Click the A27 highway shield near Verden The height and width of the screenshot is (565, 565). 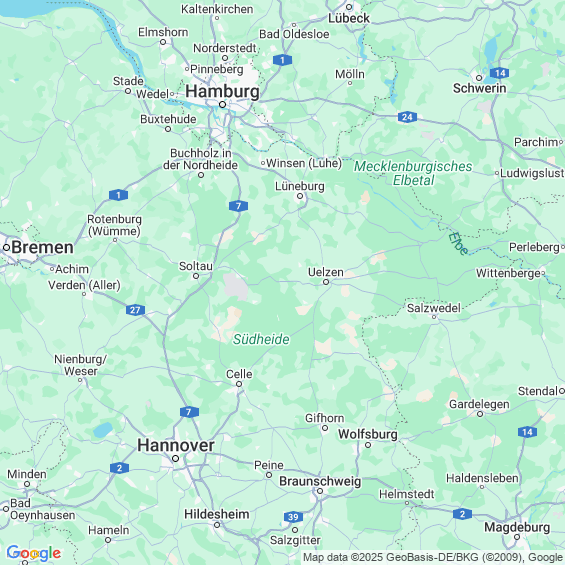pos(135,310)
